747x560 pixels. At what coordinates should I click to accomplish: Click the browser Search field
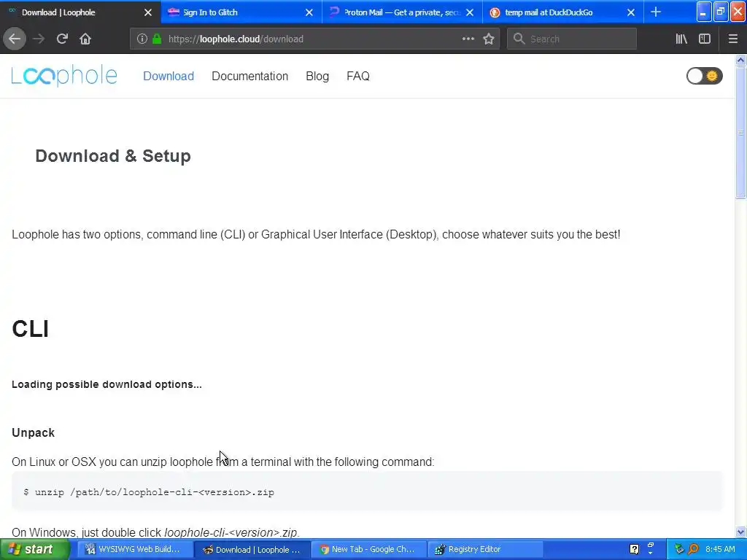click(572, 39)
